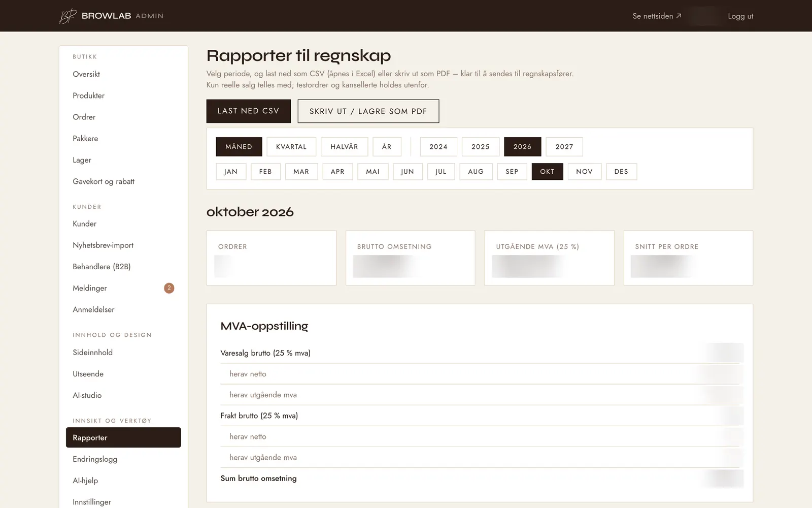Select month MAR

[x=301, y=172]
